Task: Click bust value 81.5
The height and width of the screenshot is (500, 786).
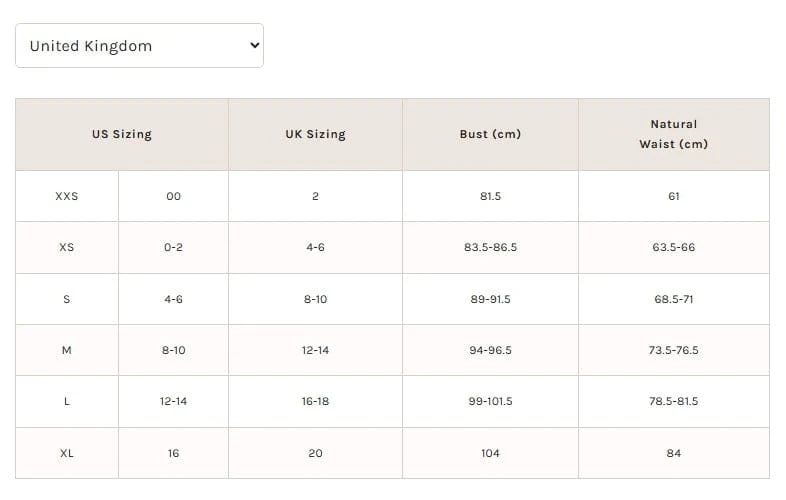Action: [x=490, y=196]
